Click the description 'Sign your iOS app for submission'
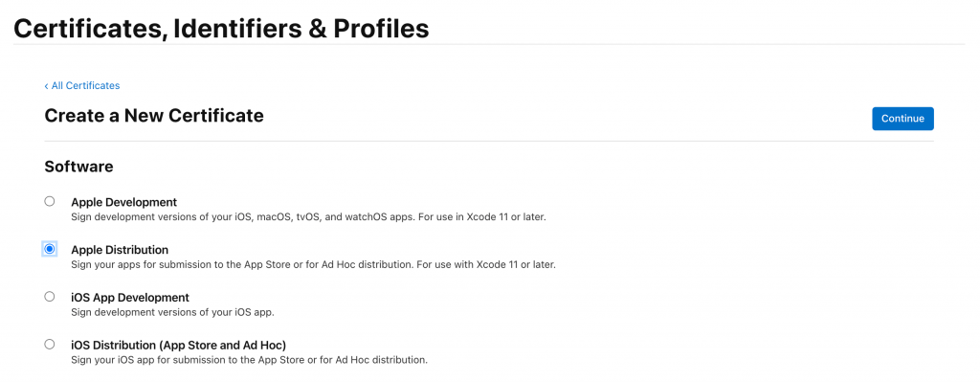This screenshot has height=382, width=980. [250, 360]
